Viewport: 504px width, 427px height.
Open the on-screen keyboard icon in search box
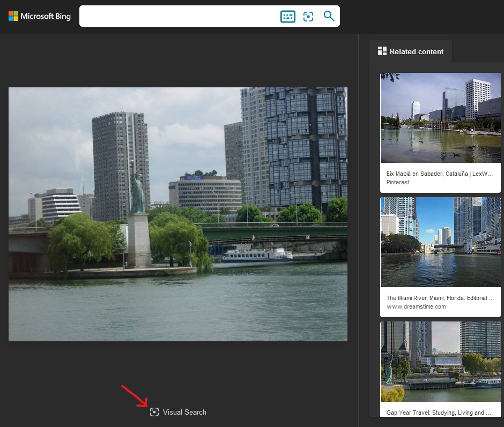tap(288, 17)
